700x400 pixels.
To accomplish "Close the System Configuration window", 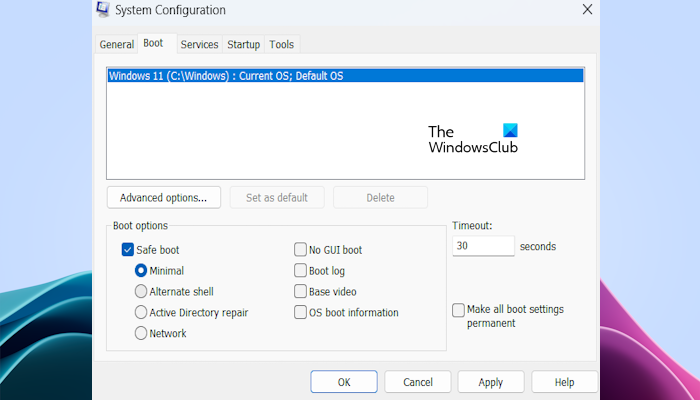I will tap(587, 9).
